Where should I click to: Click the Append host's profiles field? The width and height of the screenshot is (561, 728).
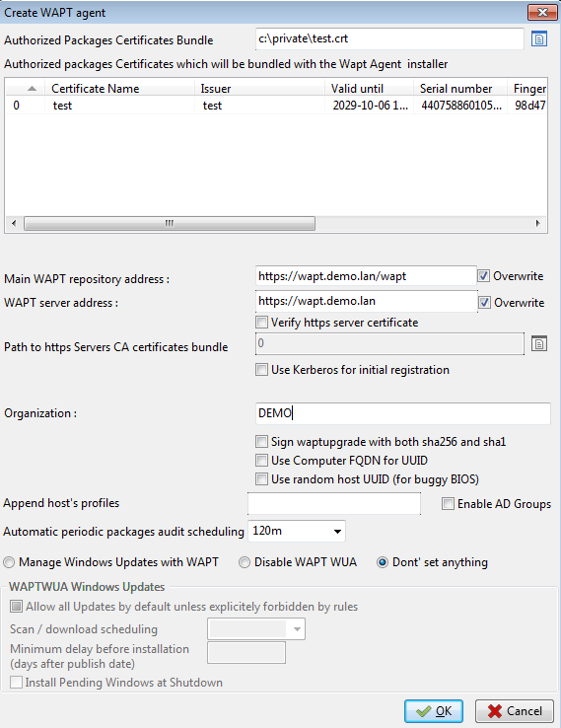point(334,504)
